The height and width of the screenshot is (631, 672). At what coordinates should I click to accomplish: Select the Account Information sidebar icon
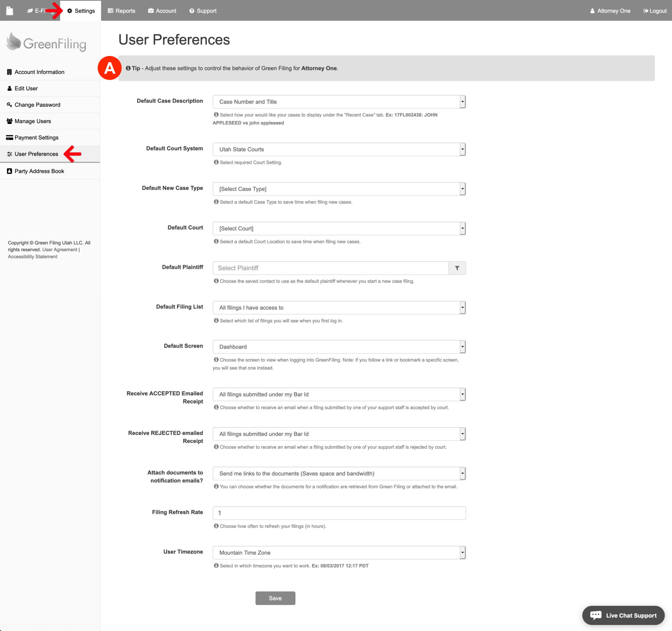(10, 72)
